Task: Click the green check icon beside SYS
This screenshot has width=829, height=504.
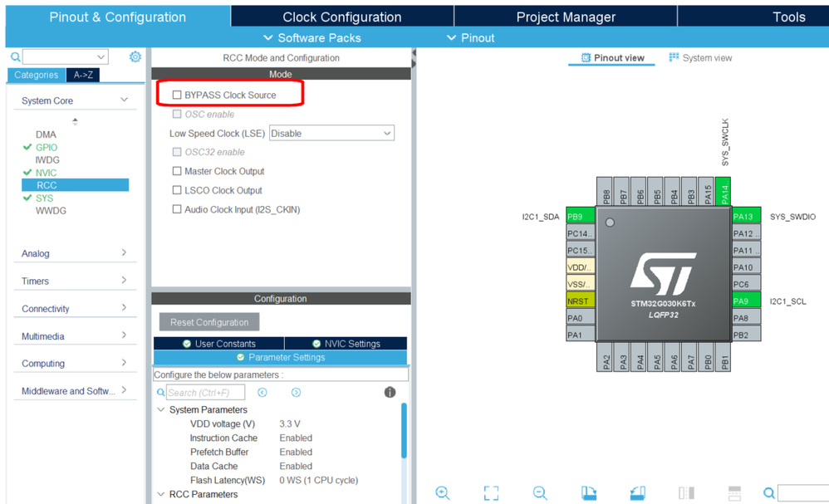Action: tap(27, 198)
